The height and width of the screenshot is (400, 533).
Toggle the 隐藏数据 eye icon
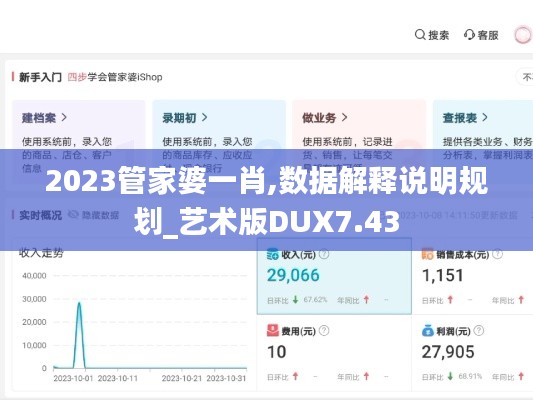click(x=73, y=214)
